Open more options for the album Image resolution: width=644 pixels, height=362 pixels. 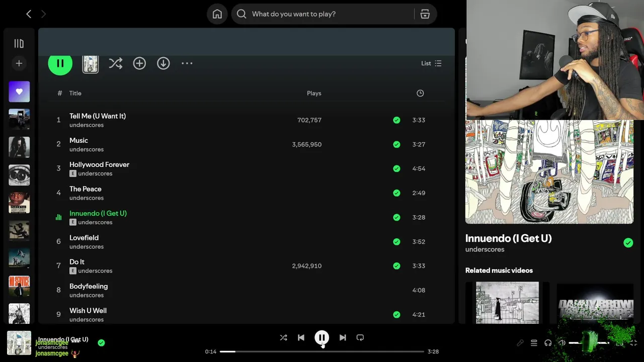187,63
